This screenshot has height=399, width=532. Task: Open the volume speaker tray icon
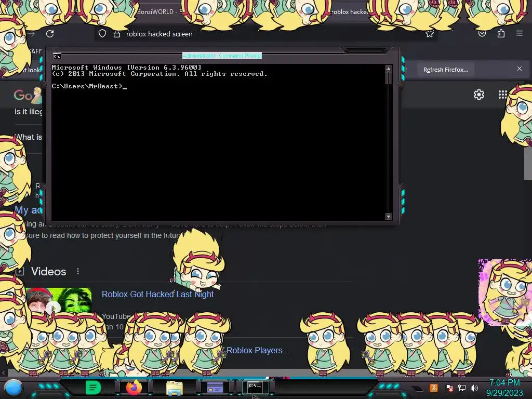click(x=474, y=388)
